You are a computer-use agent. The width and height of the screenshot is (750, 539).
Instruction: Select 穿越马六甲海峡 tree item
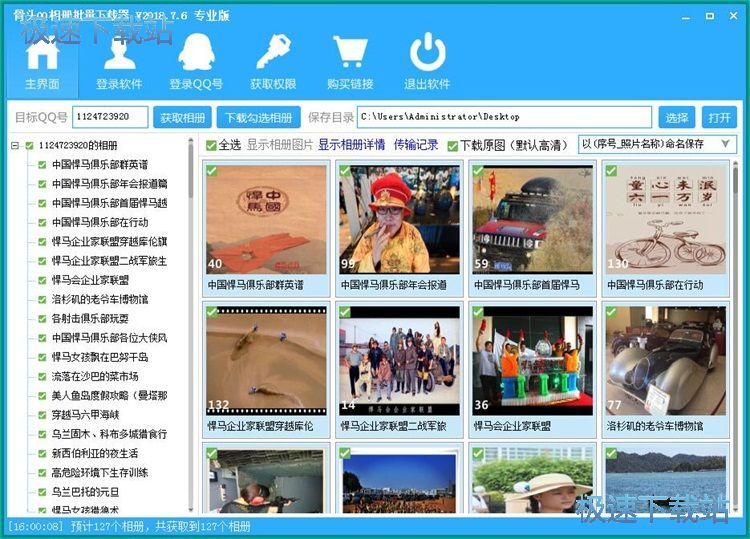(86, 415)
